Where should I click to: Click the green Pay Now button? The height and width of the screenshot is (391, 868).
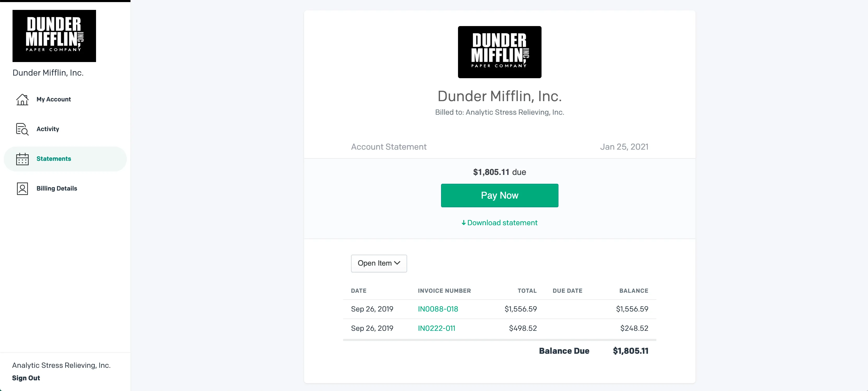(x=499, y=195)
